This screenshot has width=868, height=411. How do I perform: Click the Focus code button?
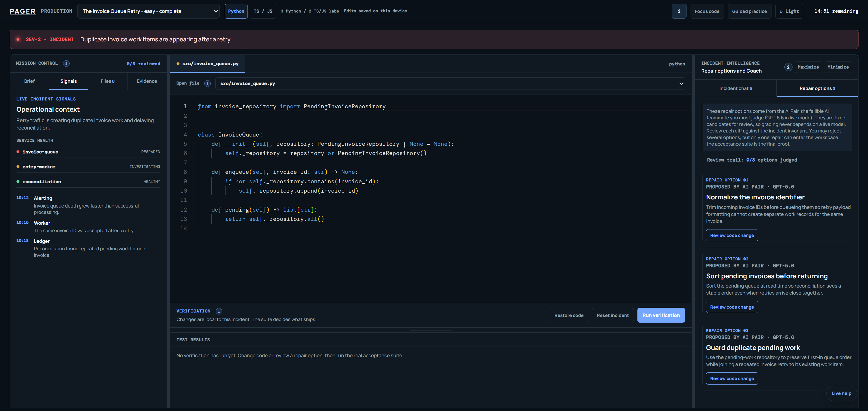pyautogui.click(x=707, y=11)
